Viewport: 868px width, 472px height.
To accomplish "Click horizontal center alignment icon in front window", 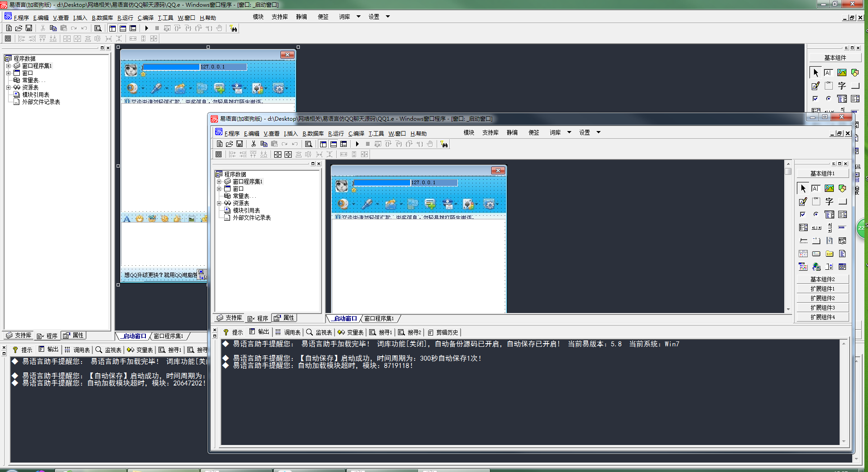I will 278,154.
